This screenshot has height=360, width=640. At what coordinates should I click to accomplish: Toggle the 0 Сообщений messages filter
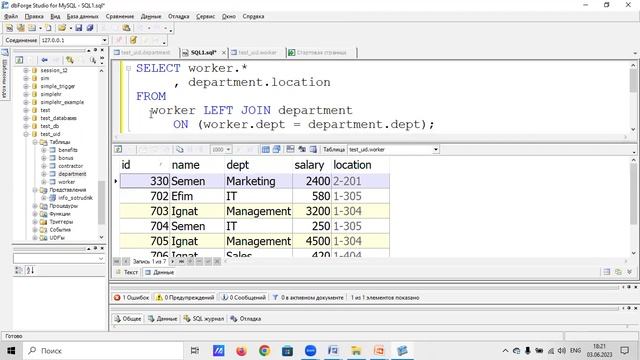(x=243, y=298)
